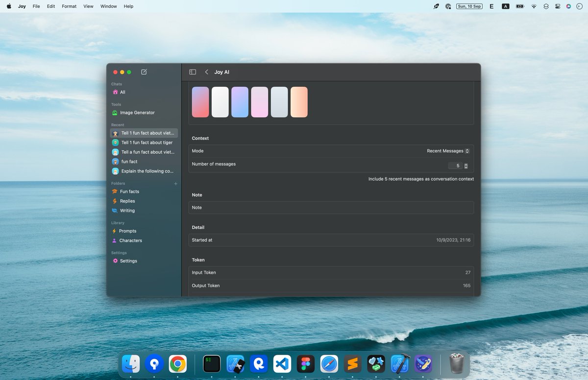This screenshot has height=380, width=588.
Task: Open the Mode 'Recent Messages' dropdown
Action: pos(448,151)
